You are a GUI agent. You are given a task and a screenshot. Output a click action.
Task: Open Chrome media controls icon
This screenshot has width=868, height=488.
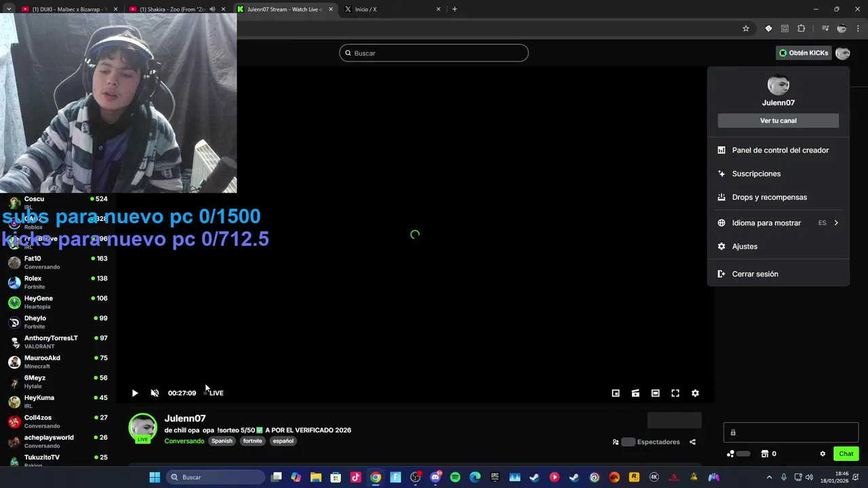pos(825,28)
